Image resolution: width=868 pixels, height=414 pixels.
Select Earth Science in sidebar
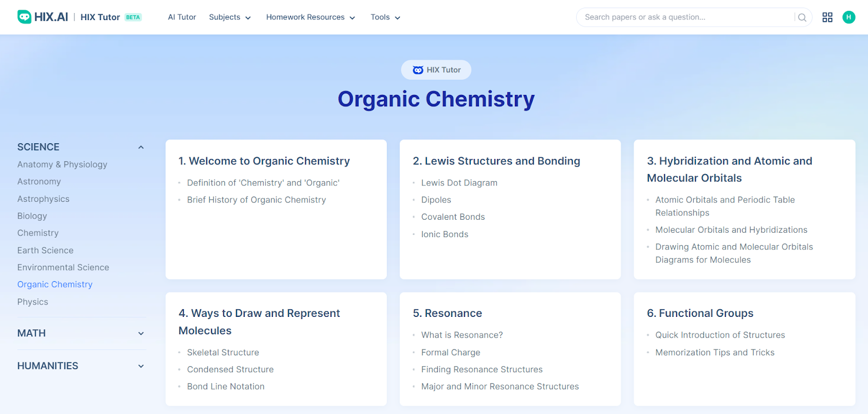[x=46, y=251]
